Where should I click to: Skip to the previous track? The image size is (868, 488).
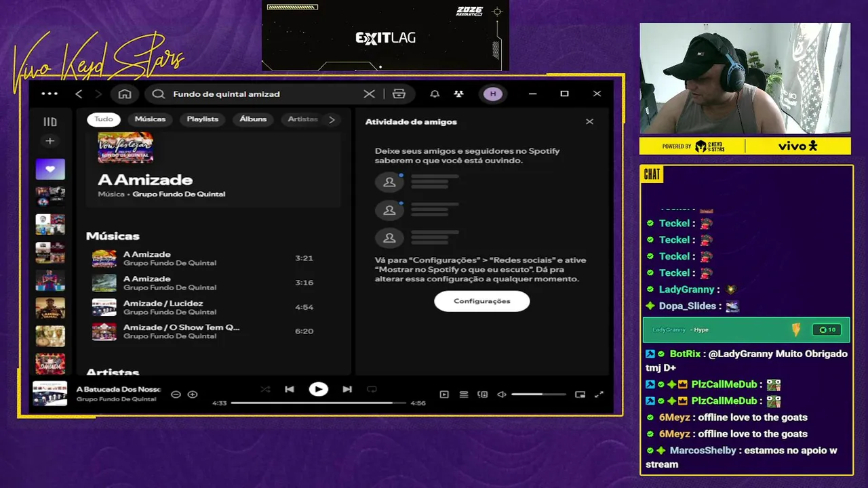pyautogui.click(x=290, y=389)
